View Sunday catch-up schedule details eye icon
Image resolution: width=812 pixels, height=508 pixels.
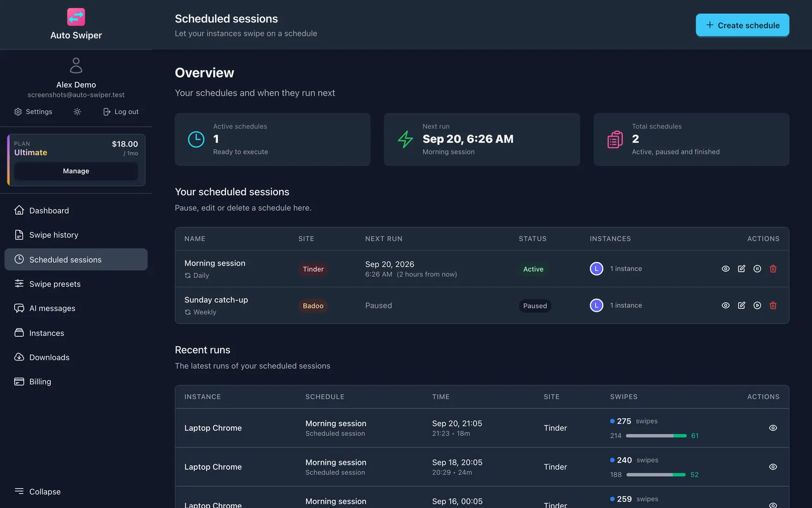pos(726,305)
